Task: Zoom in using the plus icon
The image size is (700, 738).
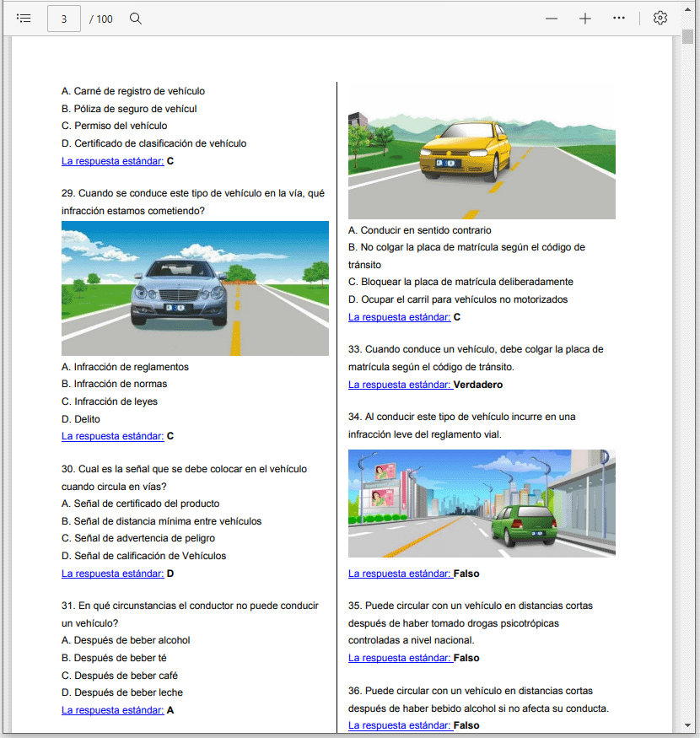Action: pyautogui.click(x=585, y=19)
